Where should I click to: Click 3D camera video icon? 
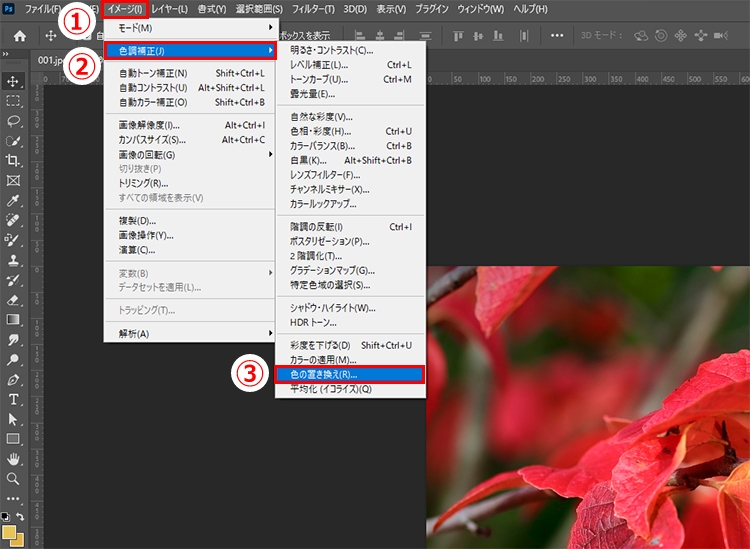pos(721,35)
